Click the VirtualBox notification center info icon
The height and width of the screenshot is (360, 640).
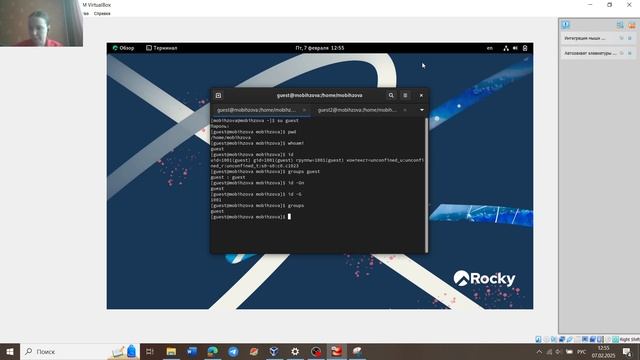click(565, 25)
